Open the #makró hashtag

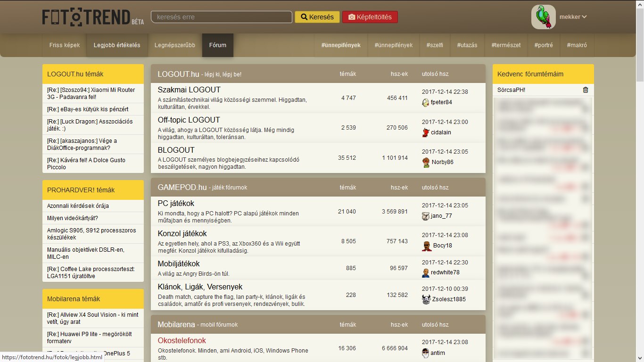[x=577, y=45]
